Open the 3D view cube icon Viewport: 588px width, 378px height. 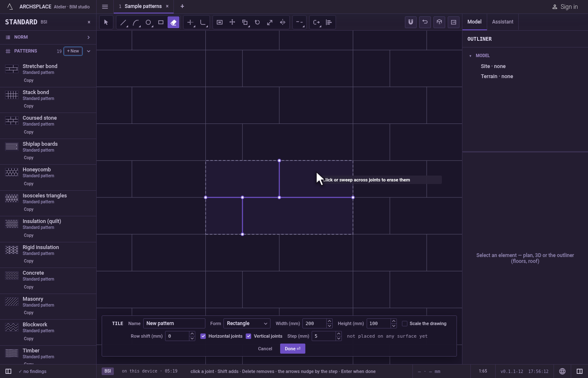(x=439, y=22)
